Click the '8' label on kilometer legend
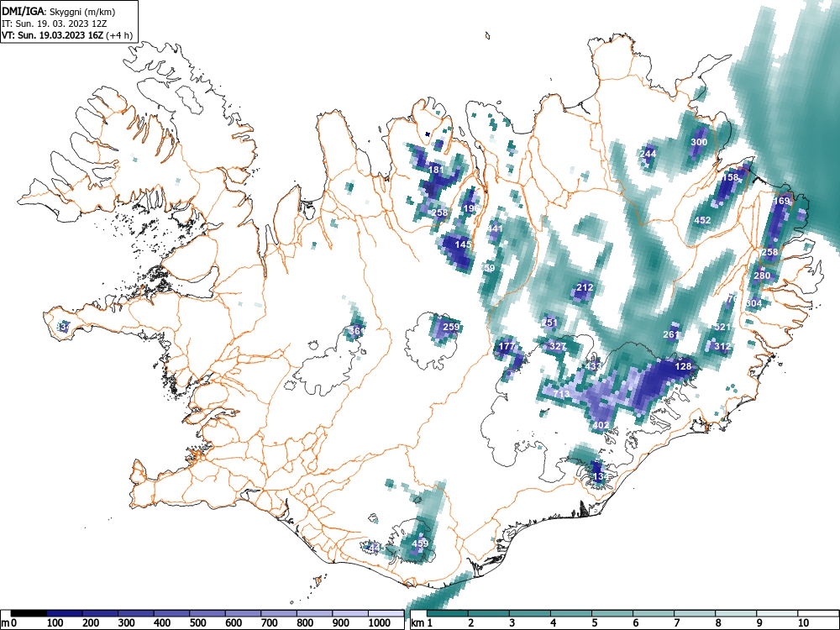840x630 pixels. (x=718, y=623)
